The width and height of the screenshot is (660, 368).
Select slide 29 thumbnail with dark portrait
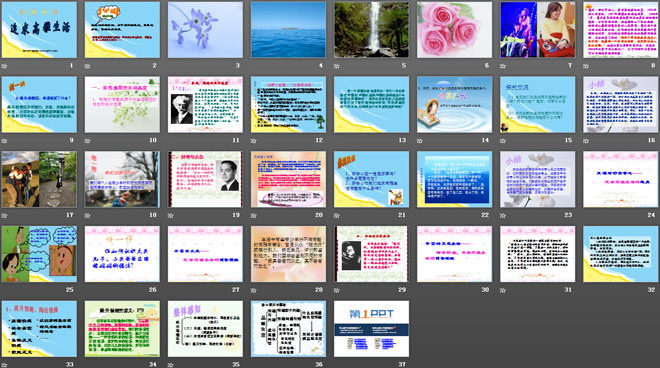[372, 254]
